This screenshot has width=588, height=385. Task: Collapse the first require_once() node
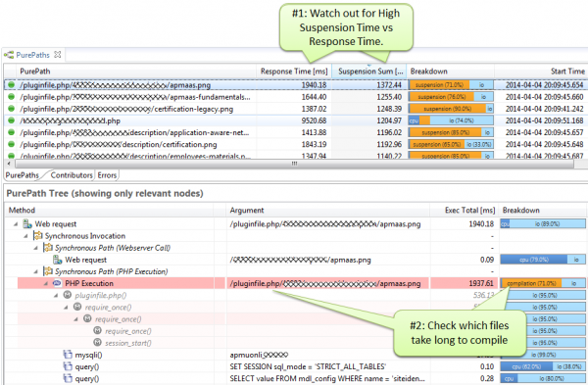(x=66, y=308)
